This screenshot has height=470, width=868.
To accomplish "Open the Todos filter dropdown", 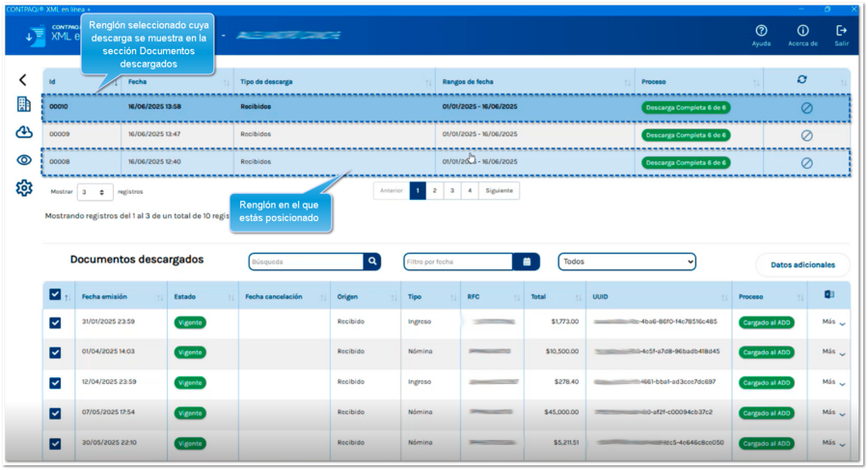I will pyautogui.click(x=627, y=262).
